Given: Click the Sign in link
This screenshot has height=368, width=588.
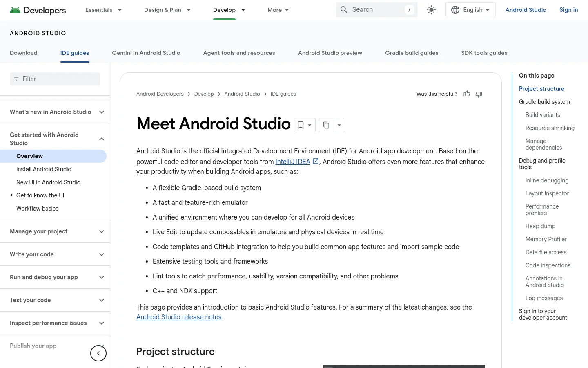Looking at the screenshot, I should coord(568,10).
